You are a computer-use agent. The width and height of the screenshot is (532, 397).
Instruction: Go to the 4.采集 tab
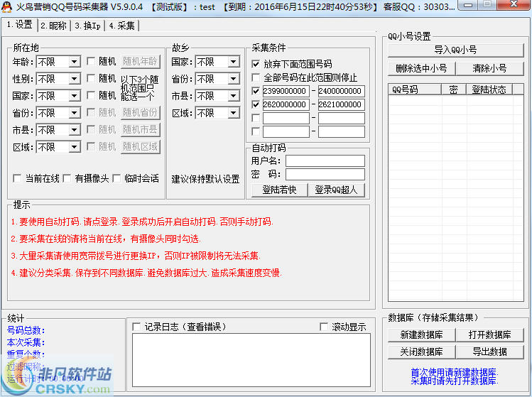121,26
